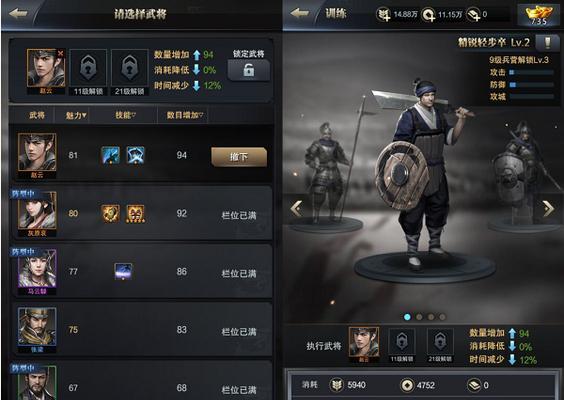564x400 pixels.
Task: Click the slot locked until level 11
Action: pyautogui.click(x=88, y=72)
